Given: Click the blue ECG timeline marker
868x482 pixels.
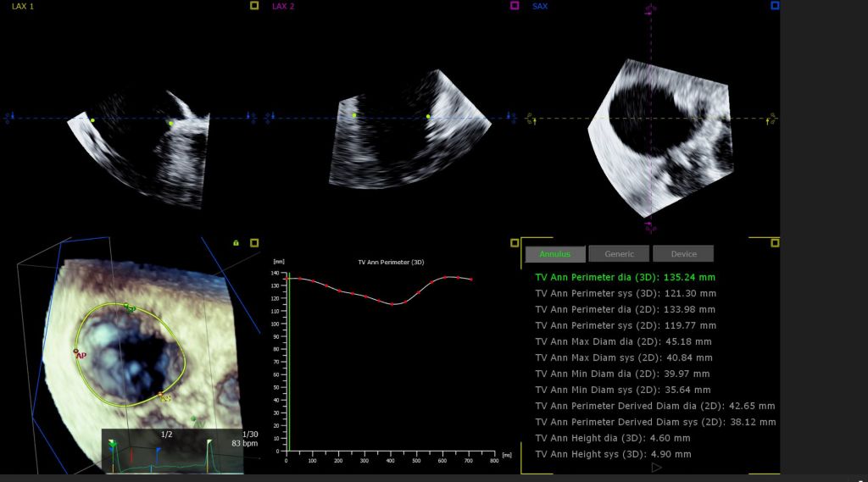Looking at the screenshot, I should pyautogui.click(x=158, y=454).
